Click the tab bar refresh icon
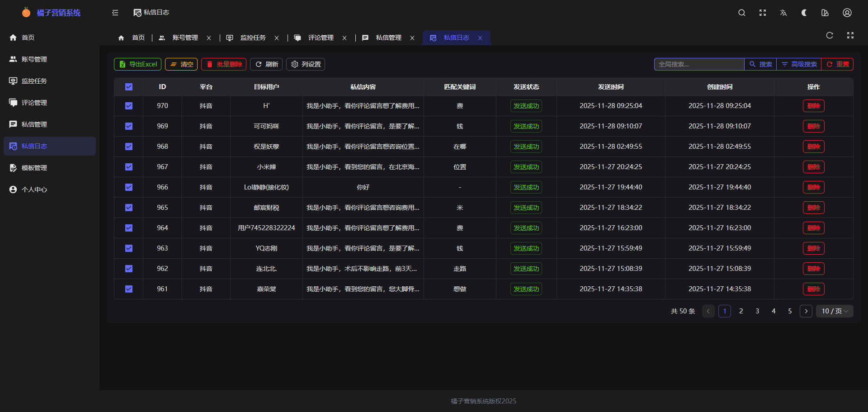This screenshot has height=412, width=868. point(830,36)
